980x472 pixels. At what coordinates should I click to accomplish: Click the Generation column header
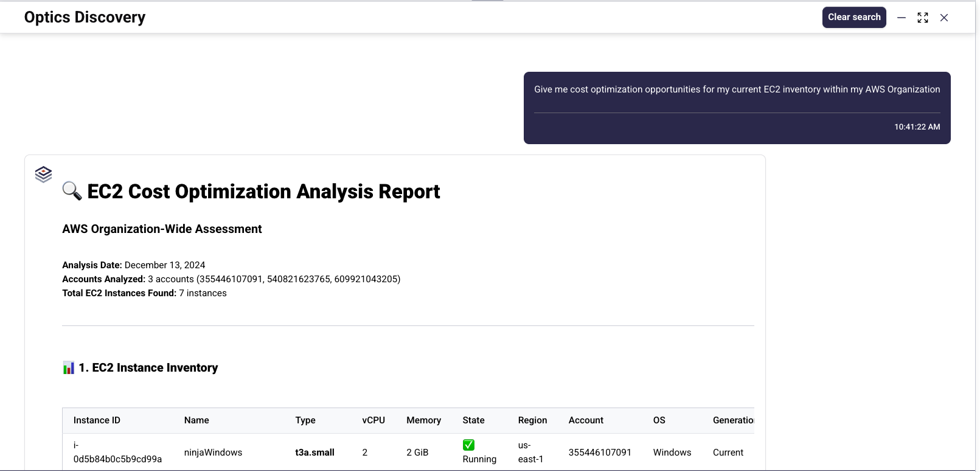(x=733, y=420)
